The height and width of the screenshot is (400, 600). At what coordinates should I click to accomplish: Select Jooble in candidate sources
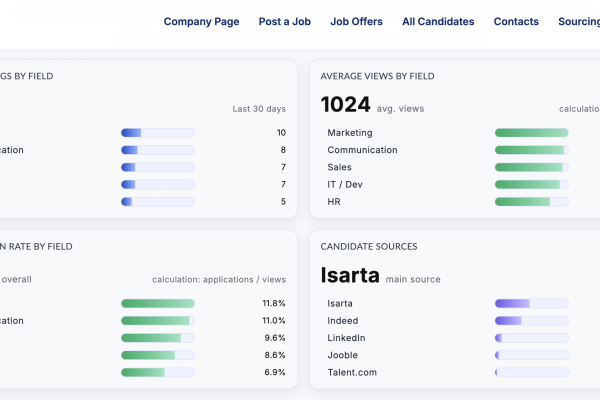343,355
